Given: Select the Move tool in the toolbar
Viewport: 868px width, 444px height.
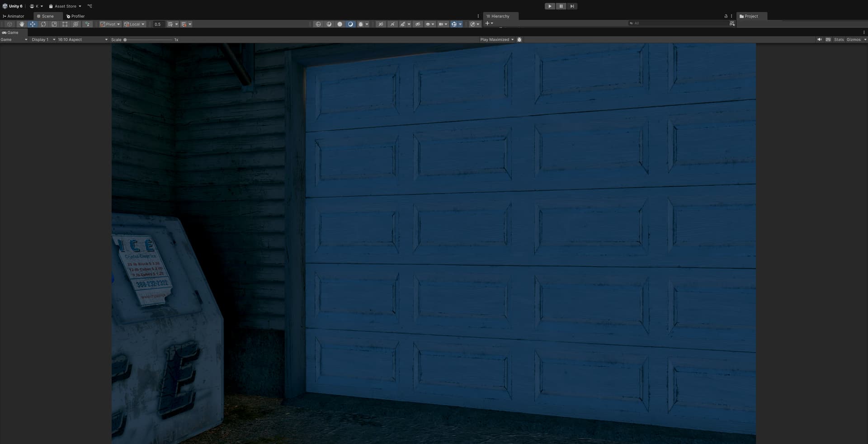Looking at the screenshot, I should 32,24.
